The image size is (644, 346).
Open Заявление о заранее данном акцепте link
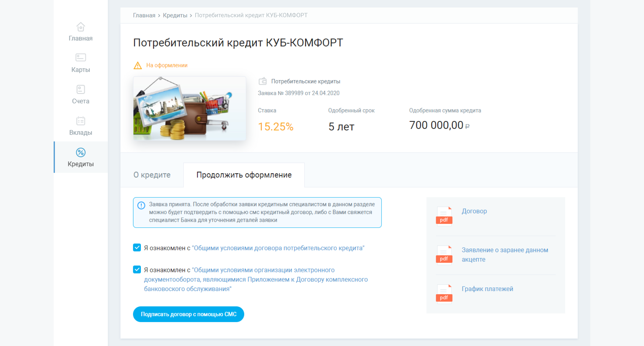coord(505,255)
